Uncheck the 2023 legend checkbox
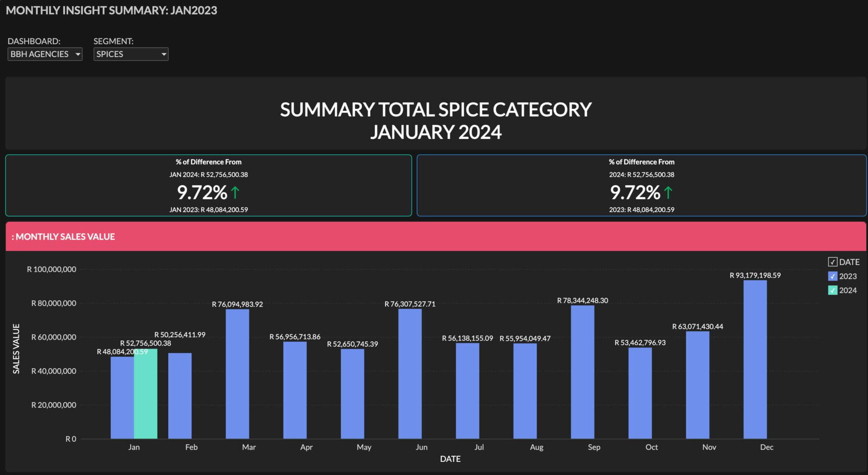 [x=832, y=277]
